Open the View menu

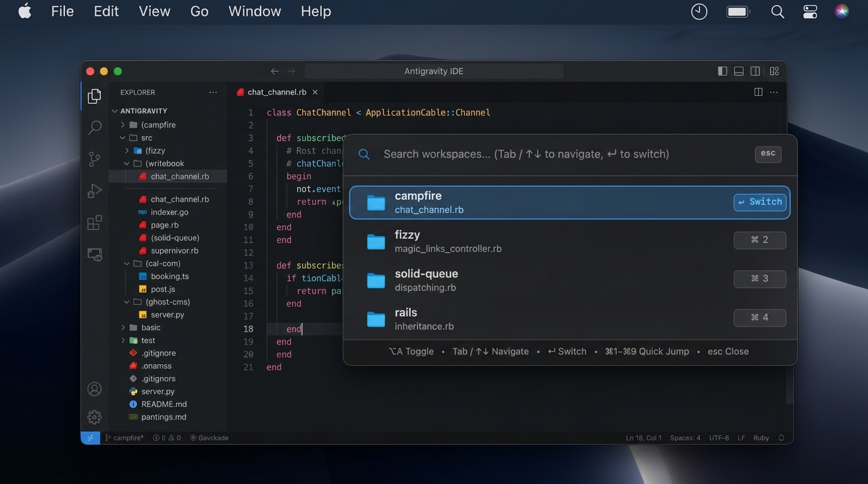point(155,11)
